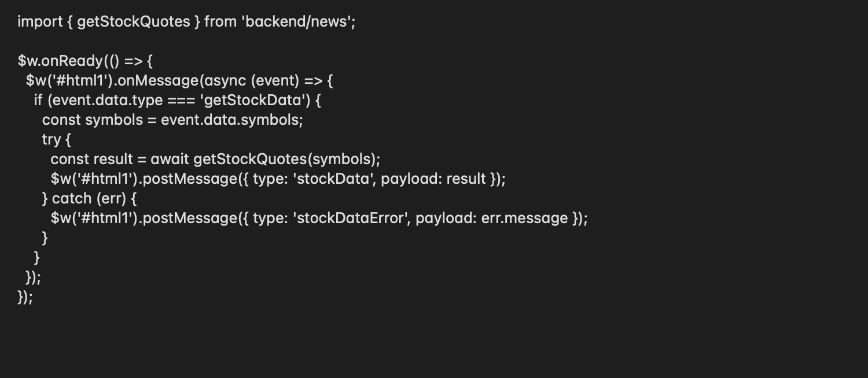Click event.data.symbols assignment value
The image size is (868, 378).
click(x=230, y=120)
